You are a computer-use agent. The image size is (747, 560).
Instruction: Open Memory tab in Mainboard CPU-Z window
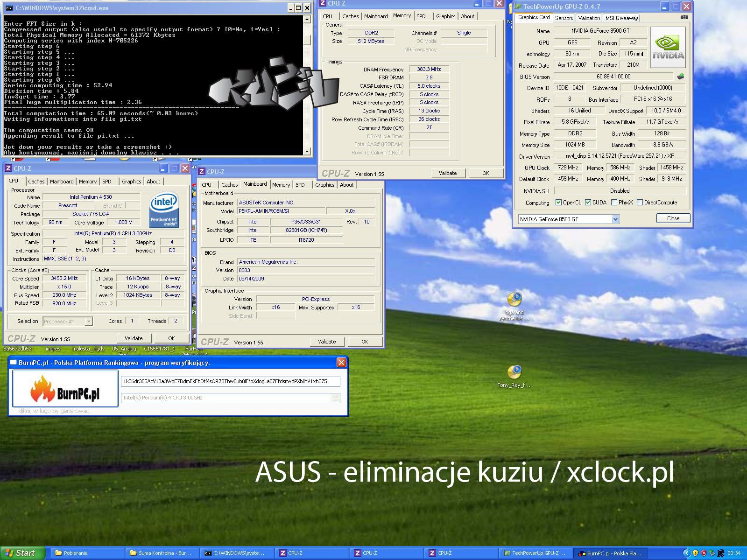[x=281, y=185]
